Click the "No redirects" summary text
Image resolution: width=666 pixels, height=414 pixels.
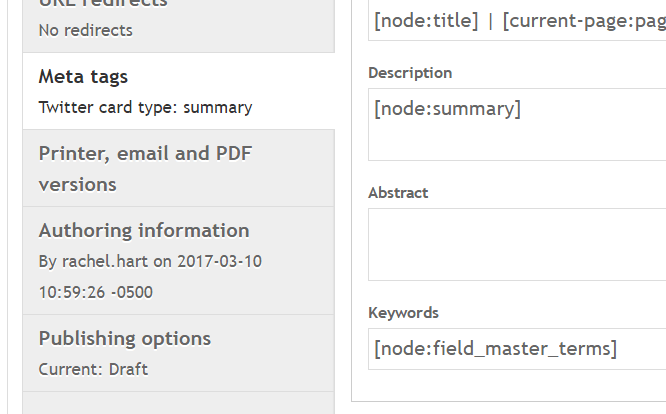85,30
